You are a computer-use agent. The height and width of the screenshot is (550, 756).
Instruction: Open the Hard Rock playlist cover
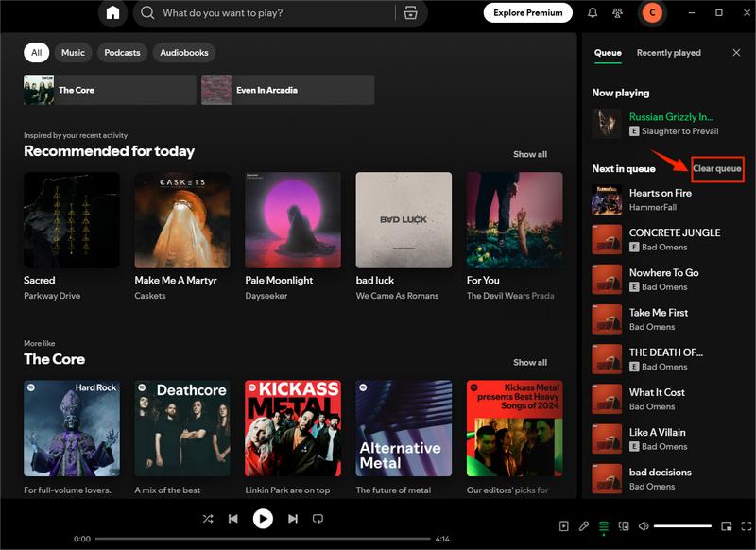coord(72,428)
